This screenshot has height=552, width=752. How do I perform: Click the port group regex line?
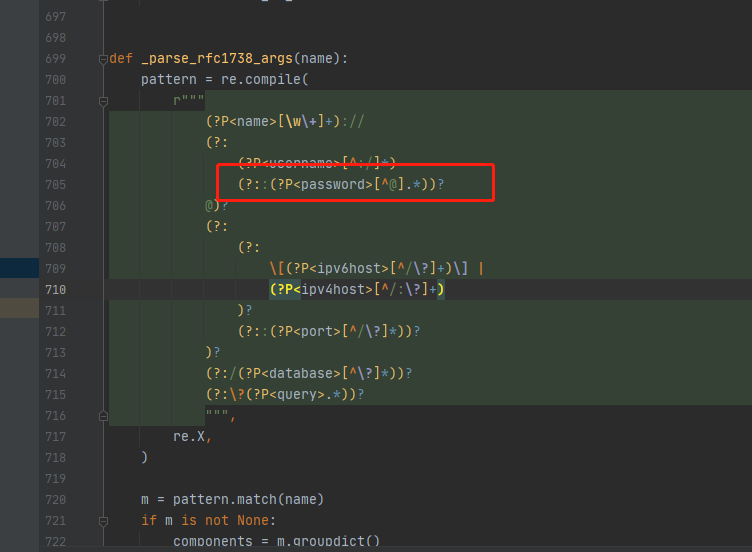329,331
